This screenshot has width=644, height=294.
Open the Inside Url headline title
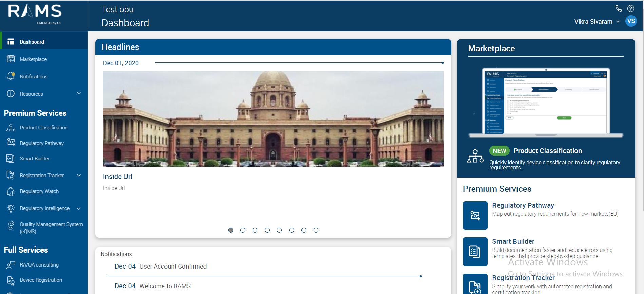[118, 177]
